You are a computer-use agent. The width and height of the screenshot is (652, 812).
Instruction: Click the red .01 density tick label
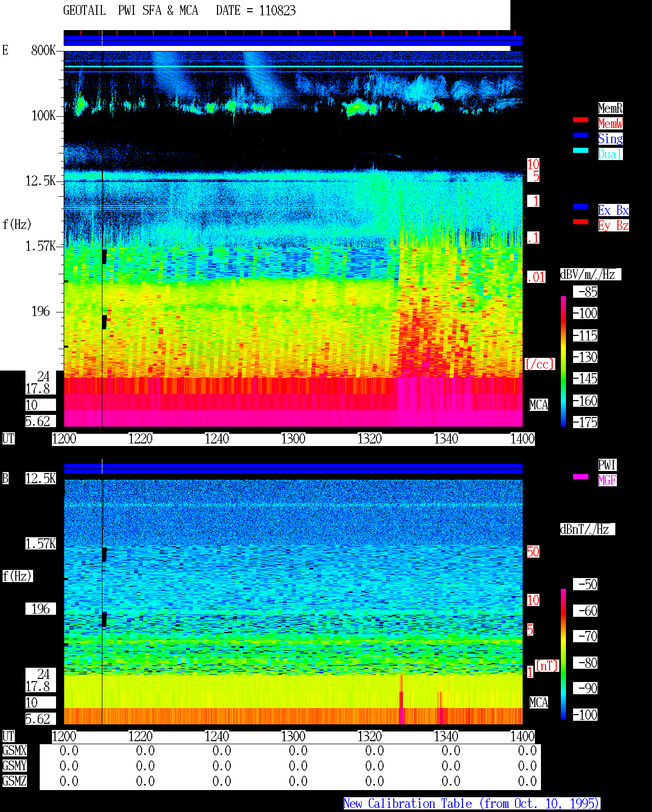coord(536,277)
